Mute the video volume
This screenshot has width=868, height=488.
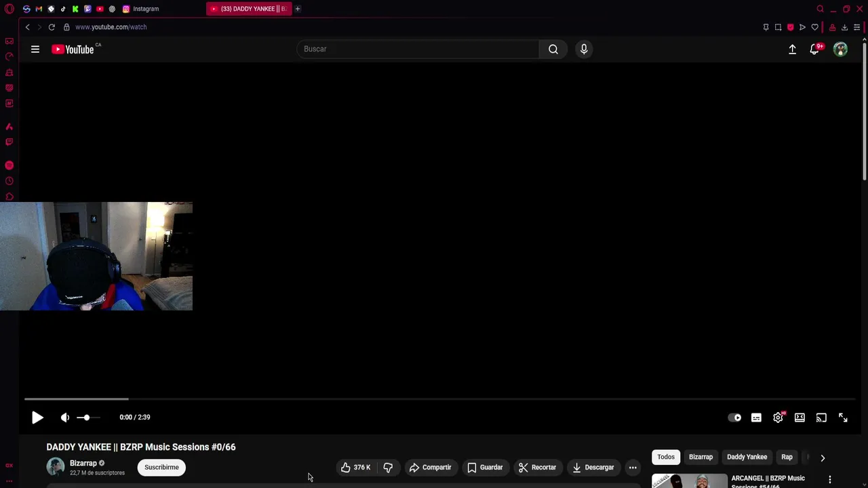65,418
